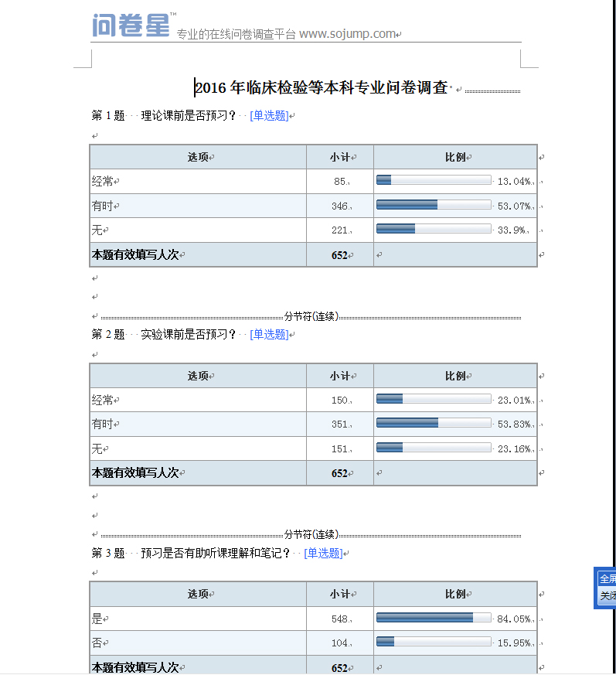Click the 无 option cell in question 2 table
Image resolution: width=616 pixels, height=675 pixels.
[198, 448]
